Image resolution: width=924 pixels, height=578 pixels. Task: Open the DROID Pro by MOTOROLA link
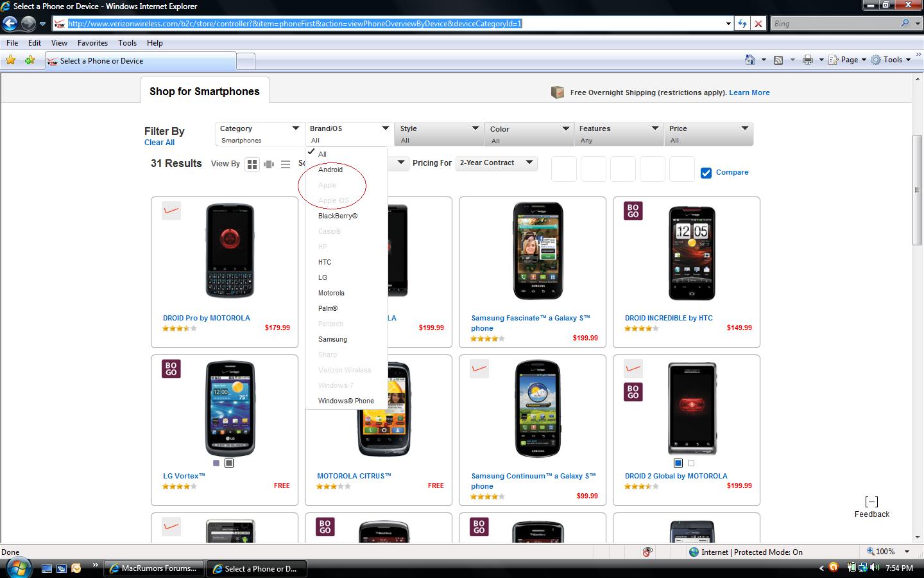tap(207, 318)
